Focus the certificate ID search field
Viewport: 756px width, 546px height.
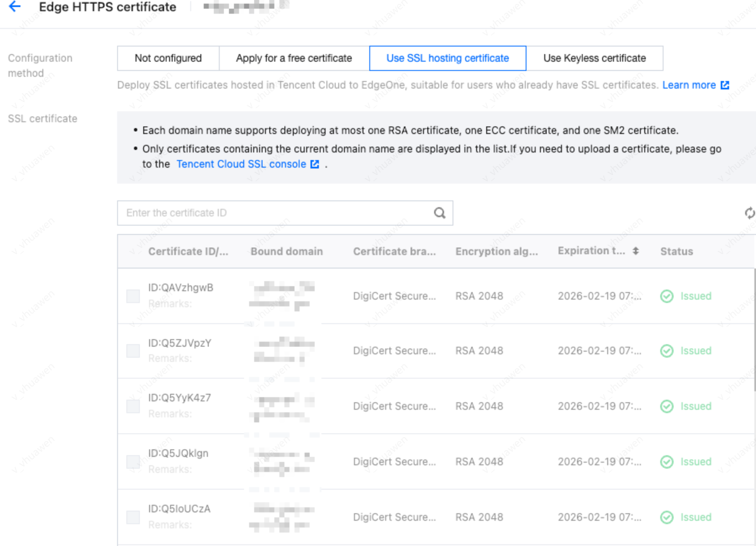pos(275,213)
